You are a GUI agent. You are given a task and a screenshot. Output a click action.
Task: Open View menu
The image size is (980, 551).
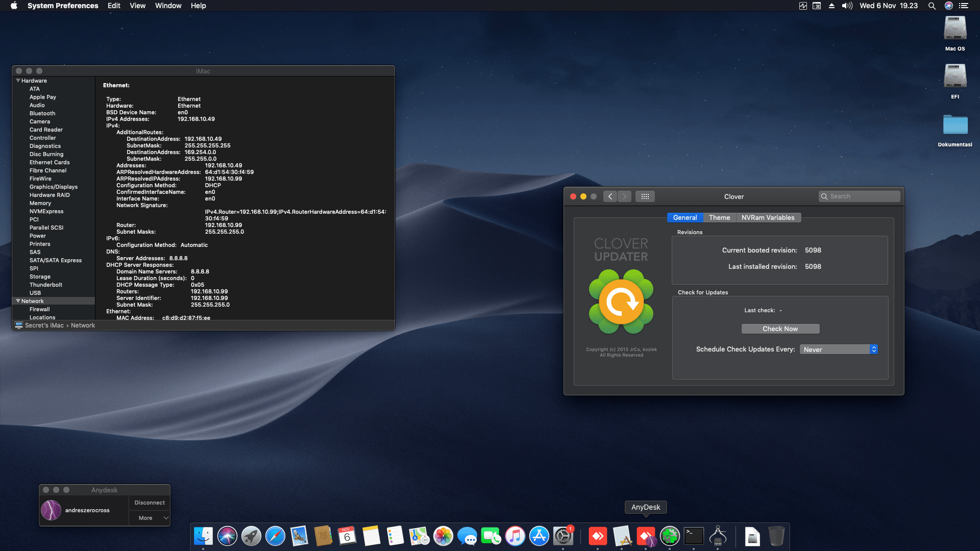click(137, 6)
